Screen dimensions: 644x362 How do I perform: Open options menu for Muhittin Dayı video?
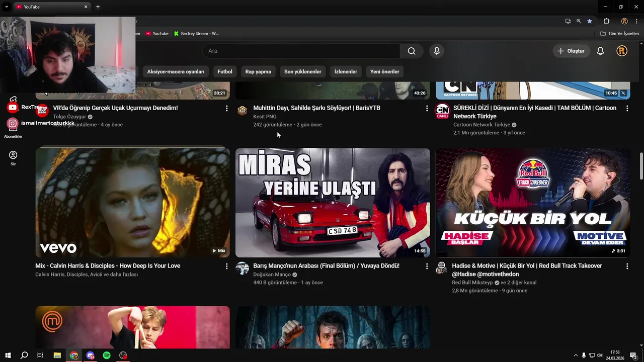pyautogui.click(x=427, y=108)
